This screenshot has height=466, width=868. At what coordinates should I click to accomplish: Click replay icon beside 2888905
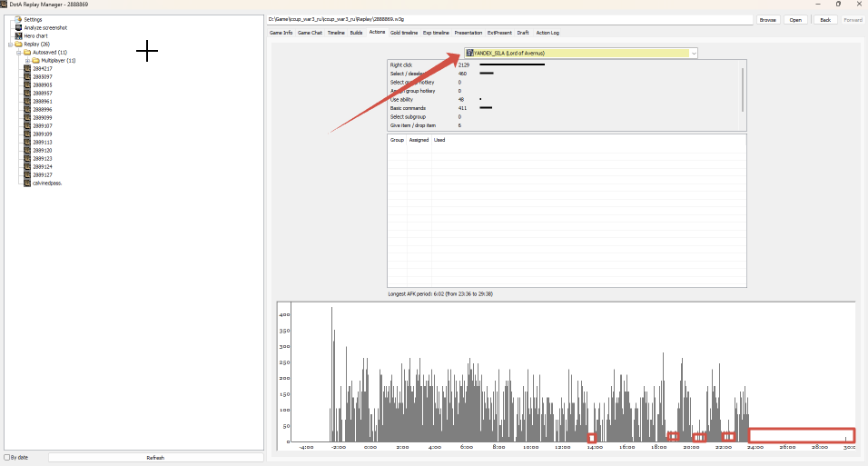click(27, 84)
